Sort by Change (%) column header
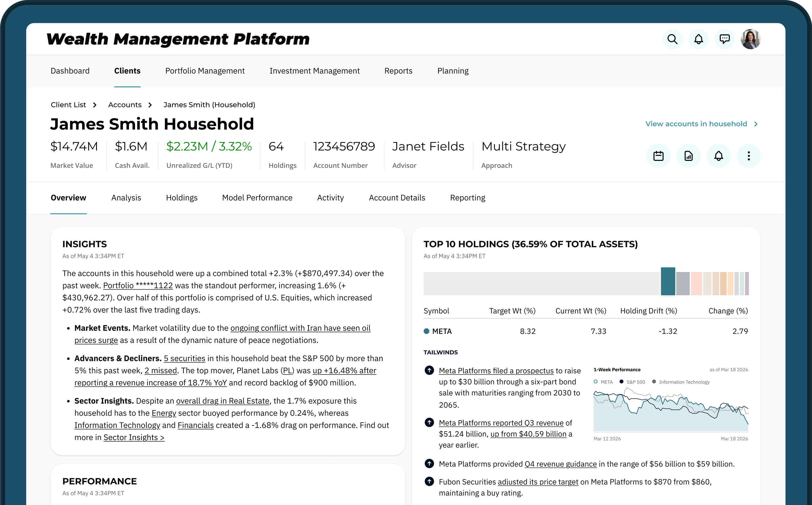 tap(728, 311)
